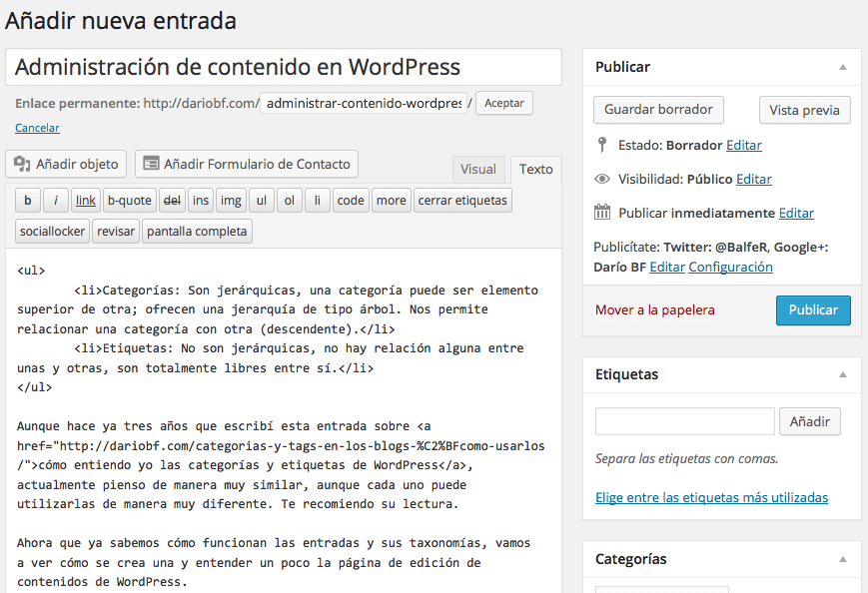Insert bold tag with the b button

point(28,201)
